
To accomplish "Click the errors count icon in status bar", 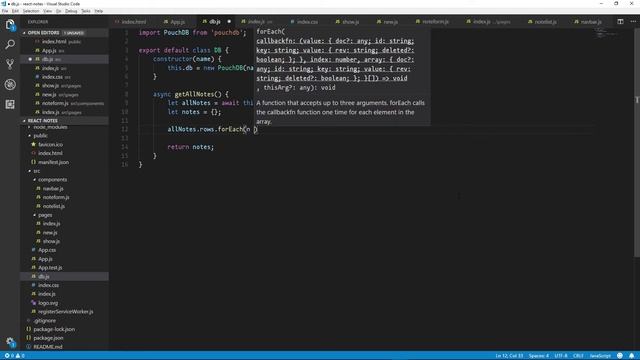I will tap(7, 356).
